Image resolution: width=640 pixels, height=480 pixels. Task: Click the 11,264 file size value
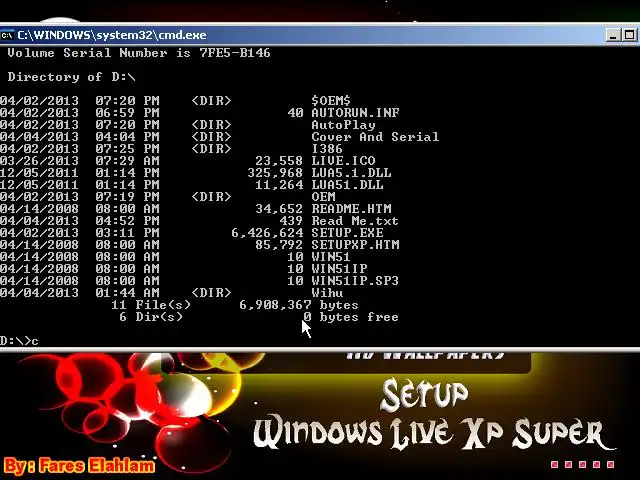pyautogui.click(x=279, y=185)
